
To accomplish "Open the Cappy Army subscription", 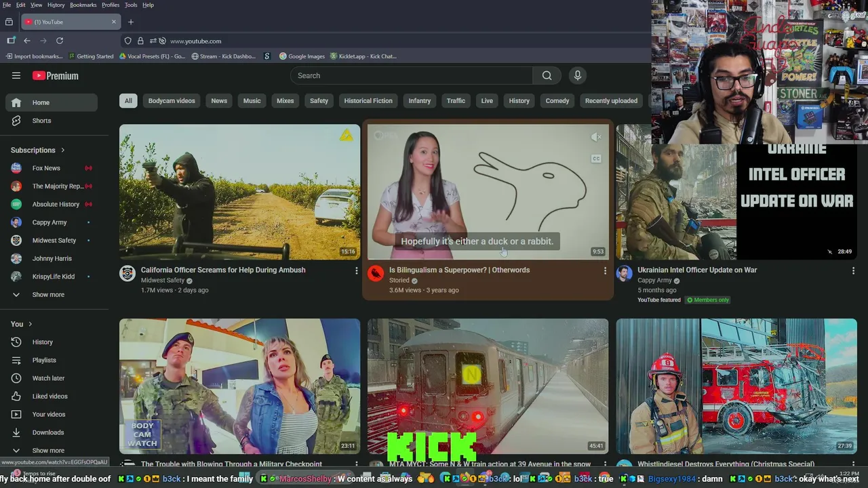I will [52, 222].
